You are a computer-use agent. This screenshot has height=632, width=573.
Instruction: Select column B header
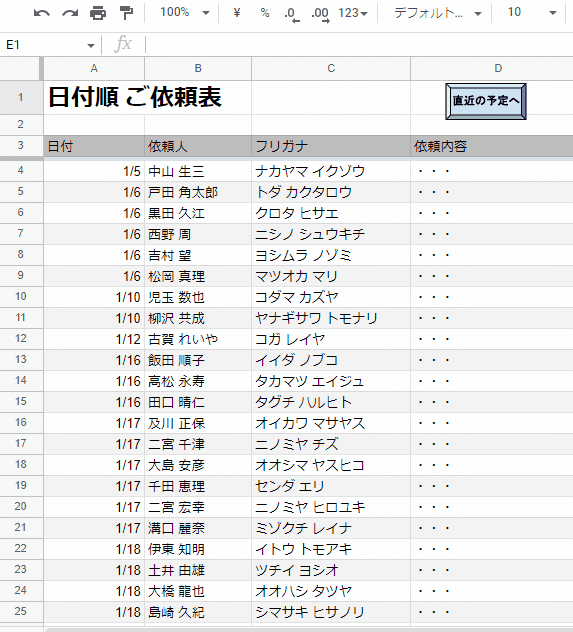[x=198, y=68]
